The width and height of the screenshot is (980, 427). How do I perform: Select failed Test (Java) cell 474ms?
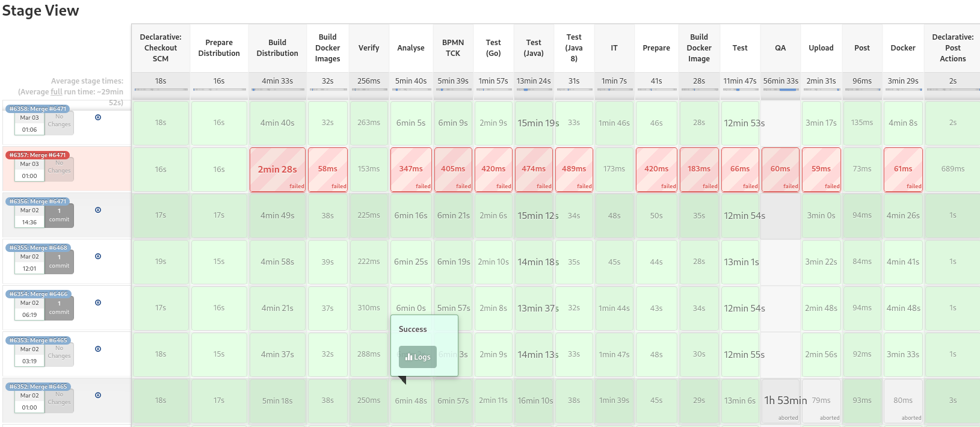tap(534, 170)
